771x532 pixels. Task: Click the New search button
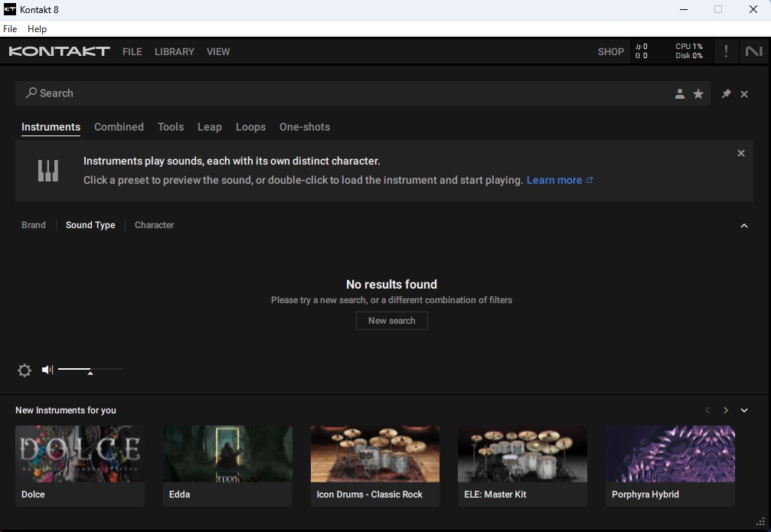pos(392,321)
